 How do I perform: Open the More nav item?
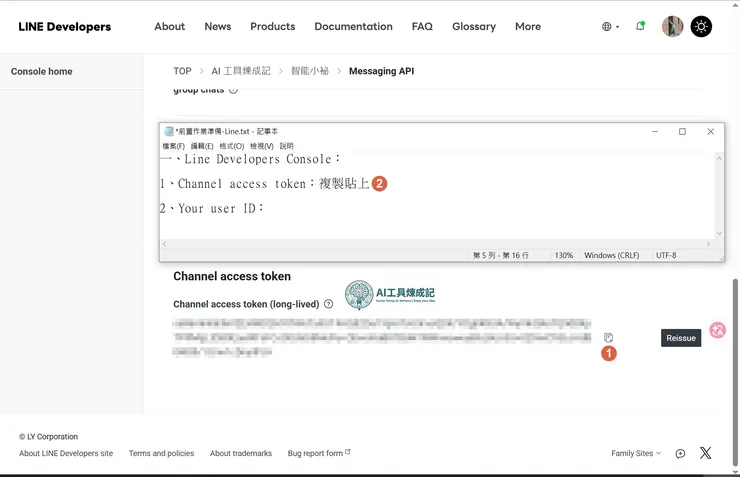click(x=528, y=26)
